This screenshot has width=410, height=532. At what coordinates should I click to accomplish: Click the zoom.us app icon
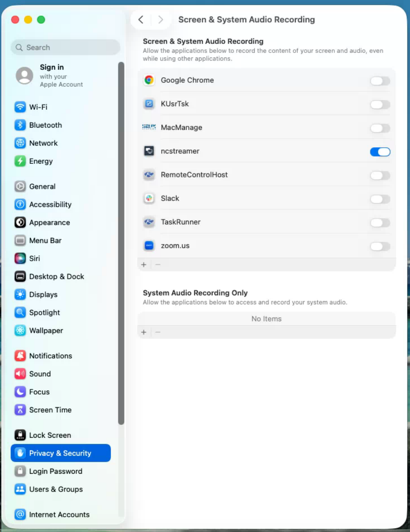pos(149,245)
